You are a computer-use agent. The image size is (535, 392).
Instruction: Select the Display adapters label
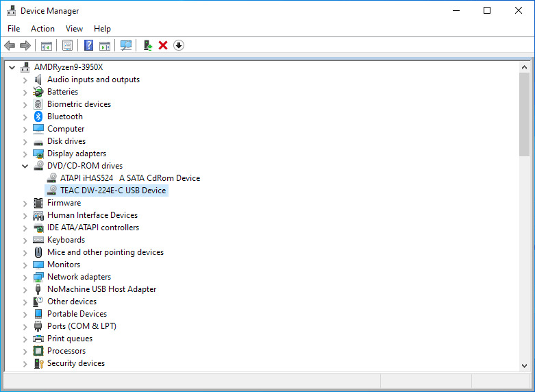pyautogui.click(x=77, y=154)
